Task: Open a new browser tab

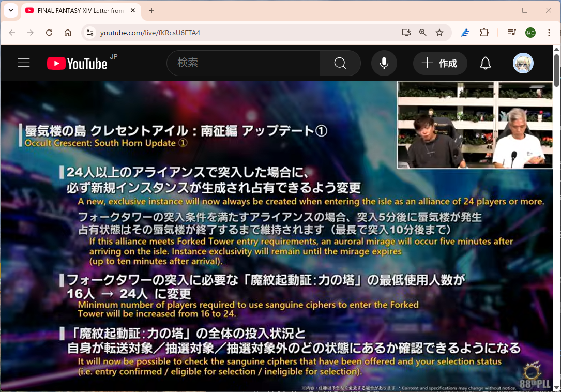Action: 151,10
